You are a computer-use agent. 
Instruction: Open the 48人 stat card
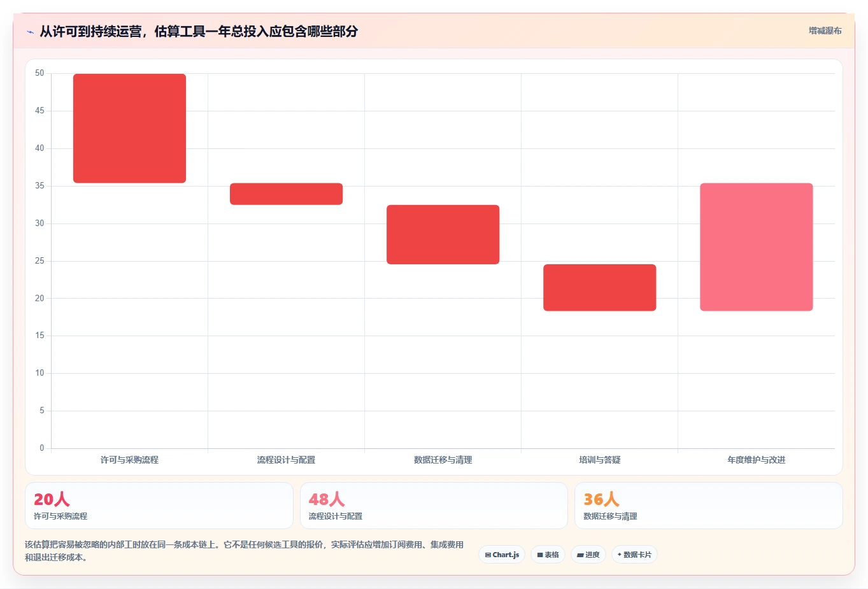pos(434,506)
